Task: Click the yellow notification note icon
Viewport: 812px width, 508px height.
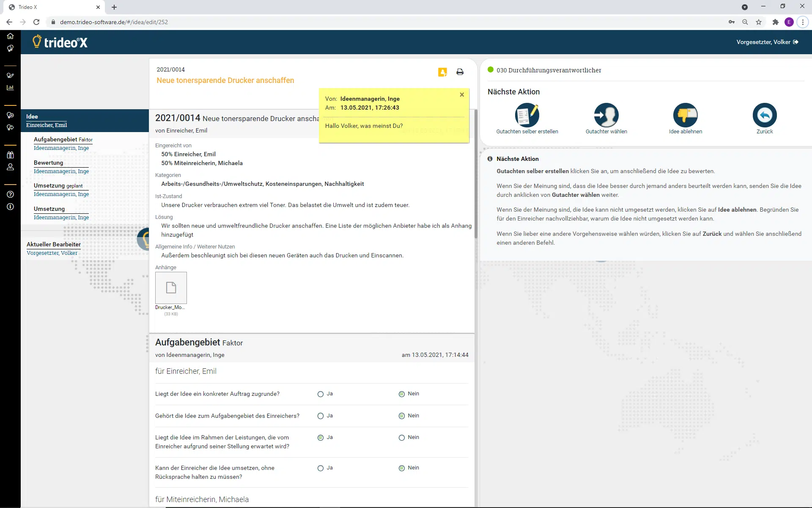Action: (x=442, y=72)
